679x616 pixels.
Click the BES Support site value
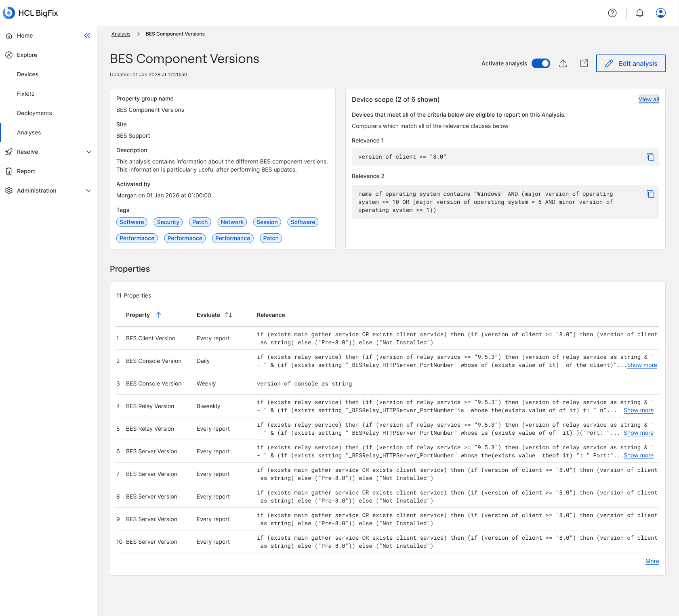point(133,136)
